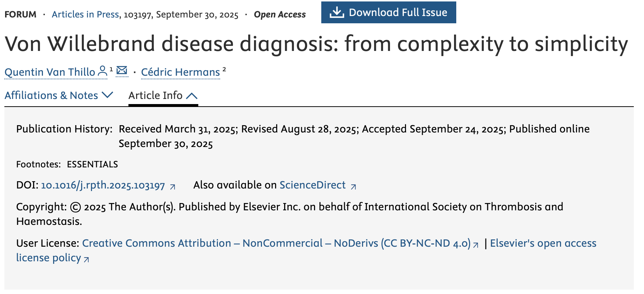Open Quentin Van Thillo's author link
This screenshot has height=294, width=644.
pyautogui.click(x=50, y=72)
